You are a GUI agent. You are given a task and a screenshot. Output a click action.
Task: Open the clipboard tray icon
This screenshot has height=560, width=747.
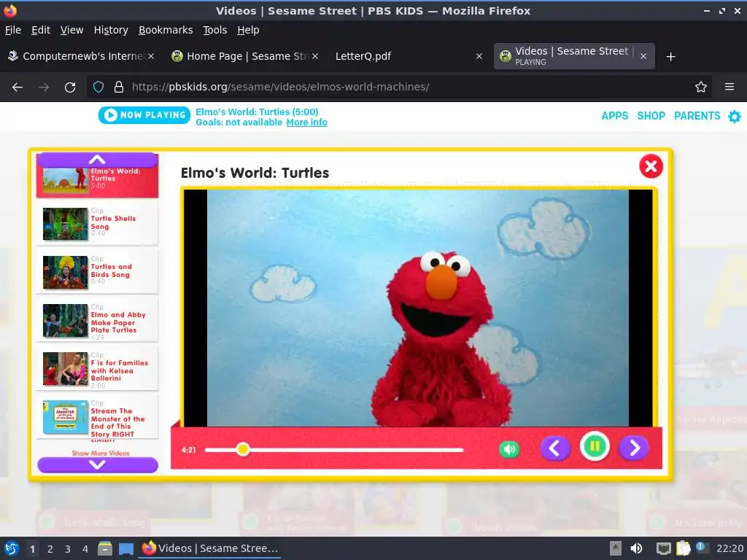point(683,548)
